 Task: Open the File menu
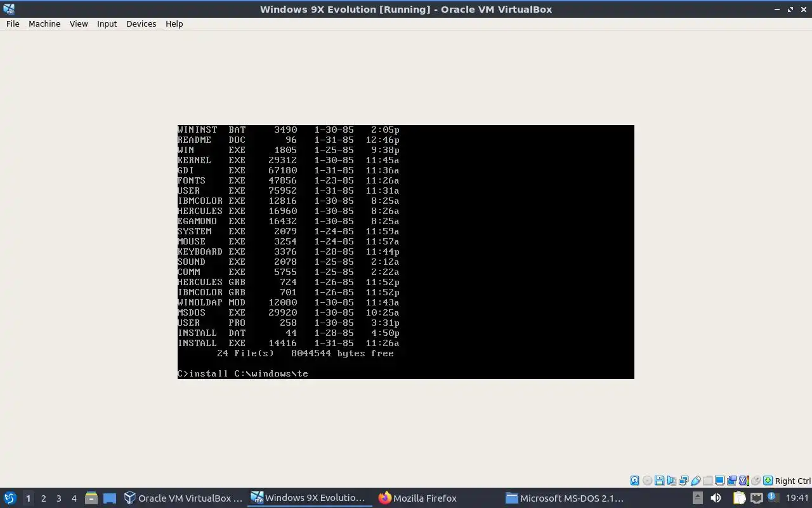[x=13, y=23]
